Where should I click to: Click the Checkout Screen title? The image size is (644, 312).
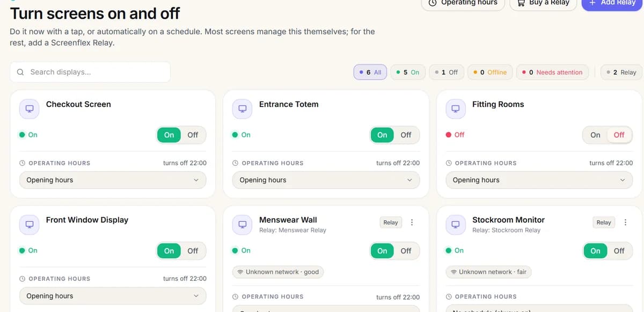point(78,104)
